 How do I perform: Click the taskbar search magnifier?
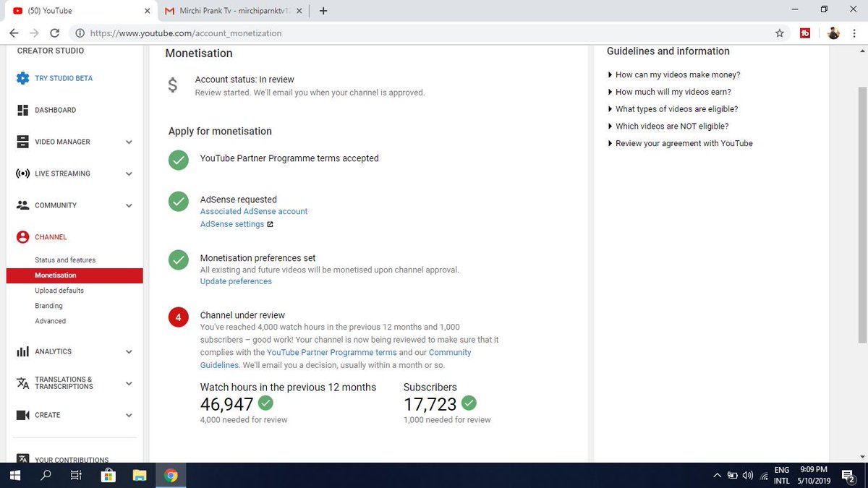click(46, 475)
